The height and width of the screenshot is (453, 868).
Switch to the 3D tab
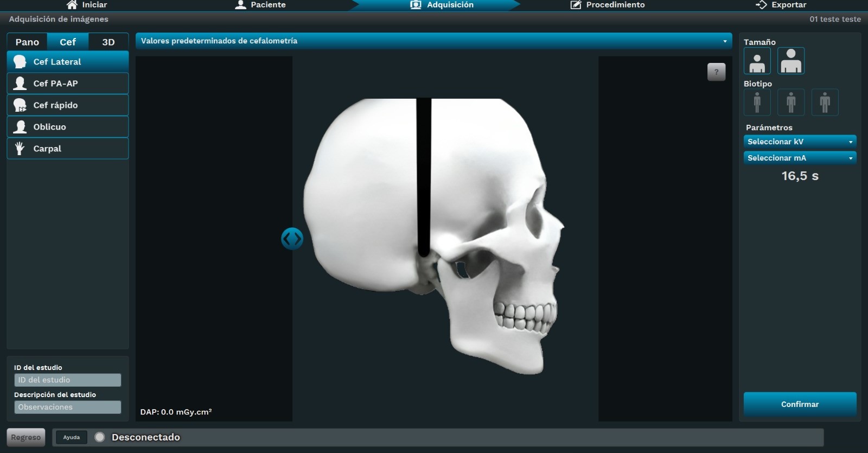(x=108, y=42)
